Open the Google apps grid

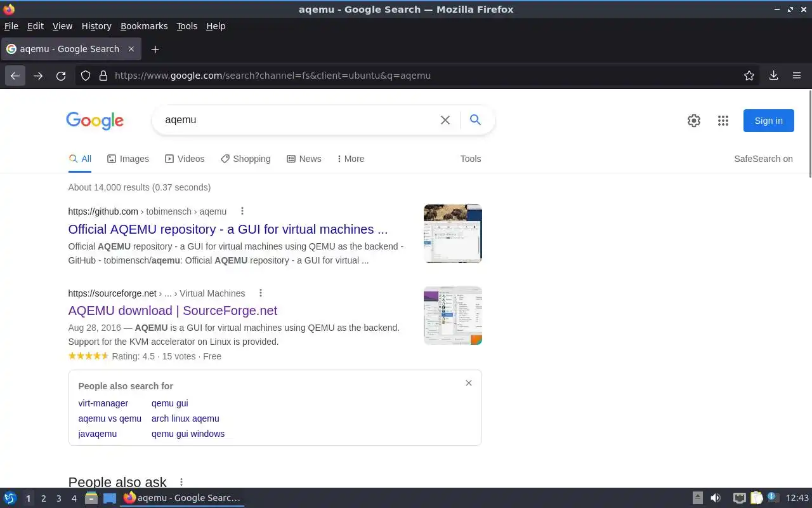pos(723,121)
